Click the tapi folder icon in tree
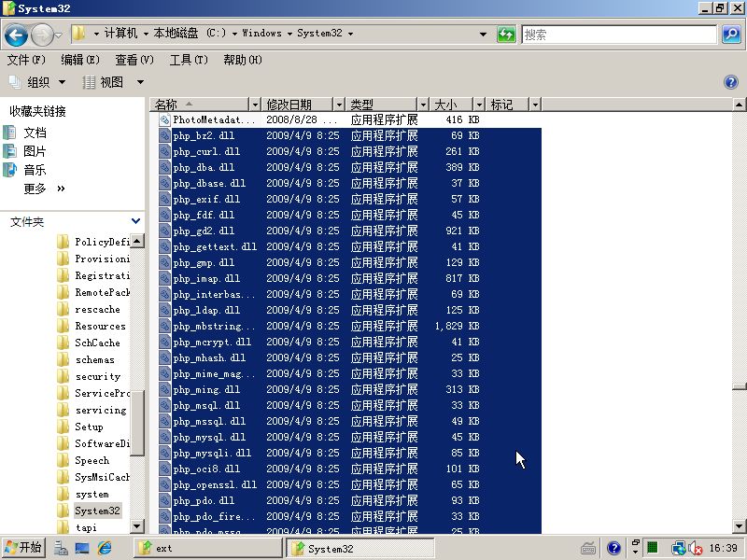The image size is (747, 560). pyautogui.click(x=63, y=527)
